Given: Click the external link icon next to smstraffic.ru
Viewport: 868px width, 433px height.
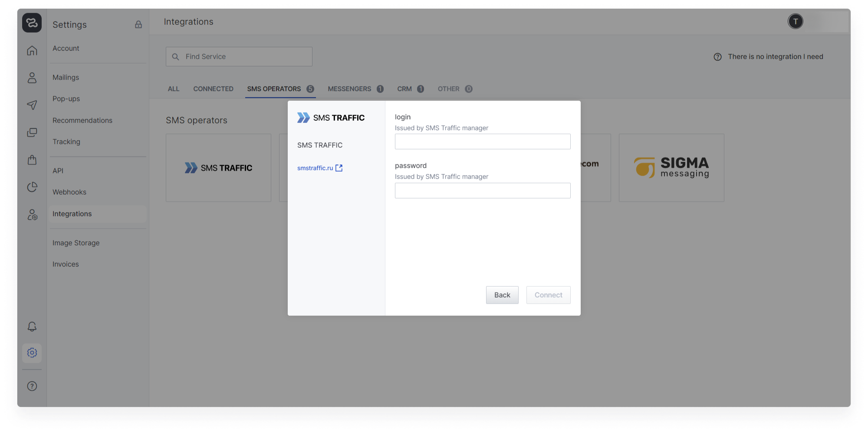Looking at the screenshot, I should pyautogui.click(x=339, y=168).
